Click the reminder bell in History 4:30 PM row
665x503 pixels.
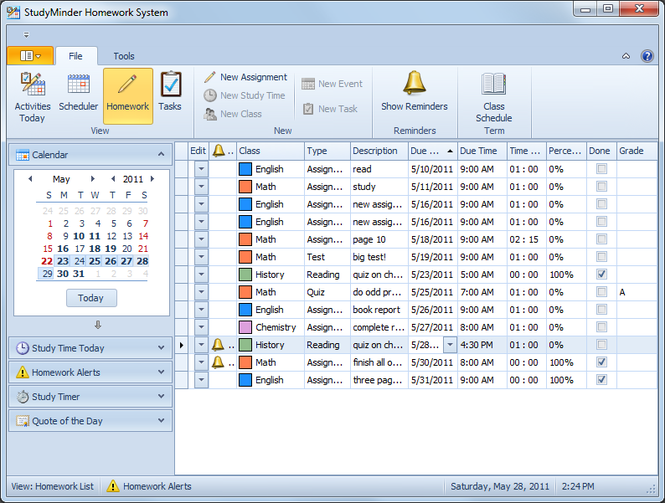(218, 345)
